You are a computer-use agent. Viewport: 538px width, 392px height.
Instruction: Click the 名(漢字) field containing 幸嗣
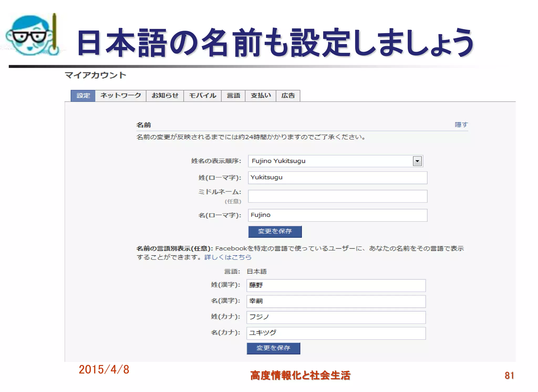(336, 301)
